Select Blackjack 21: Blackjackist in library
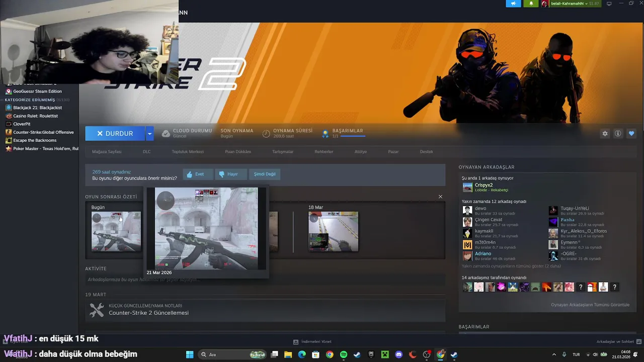 [x=37, y=108]
